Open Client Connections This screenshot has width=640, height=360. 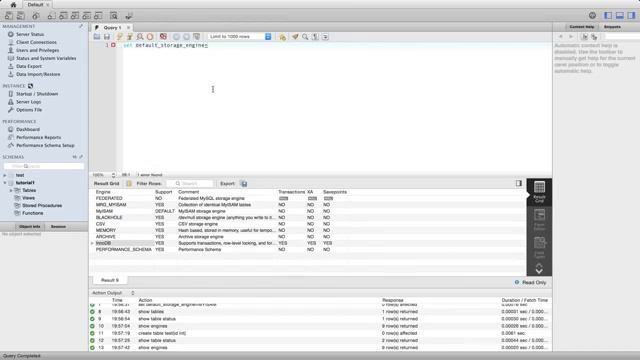[36, 42]
